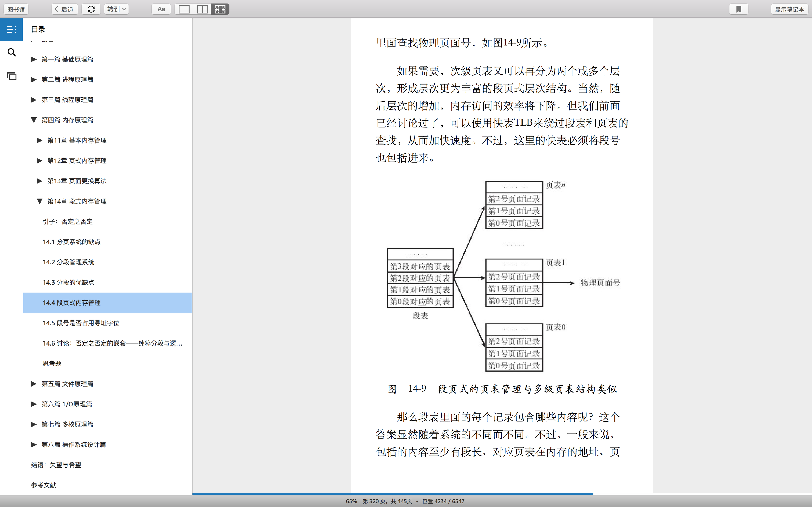
Task: Click the table of contents sidebar icon
Action: point(11,30)
